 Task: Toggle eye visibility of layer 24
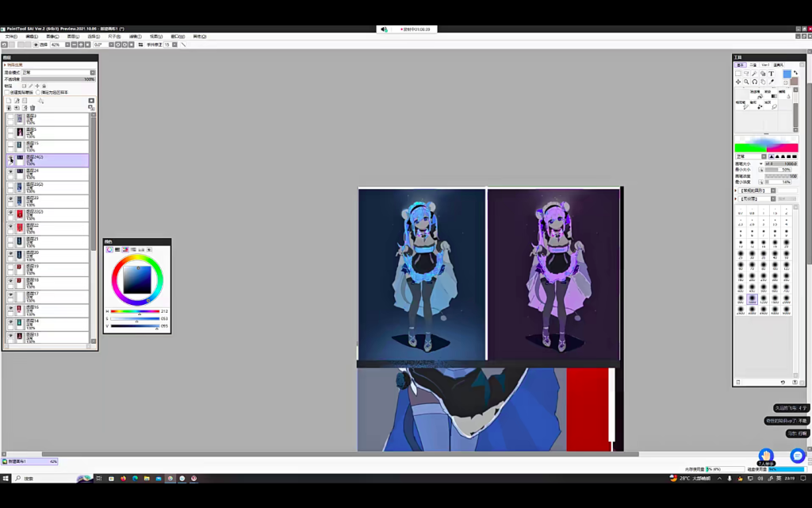click(10, 171)
